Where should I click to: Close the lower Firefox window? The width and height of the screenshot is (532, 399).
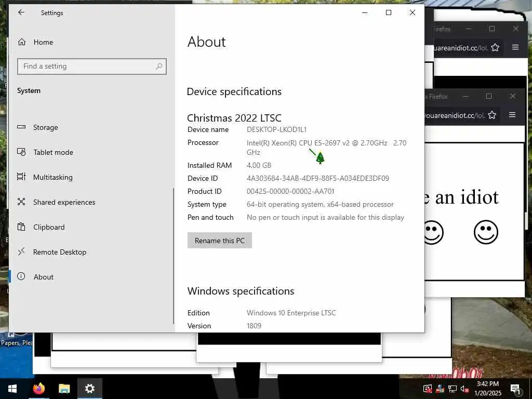click(x=513, y=96)
